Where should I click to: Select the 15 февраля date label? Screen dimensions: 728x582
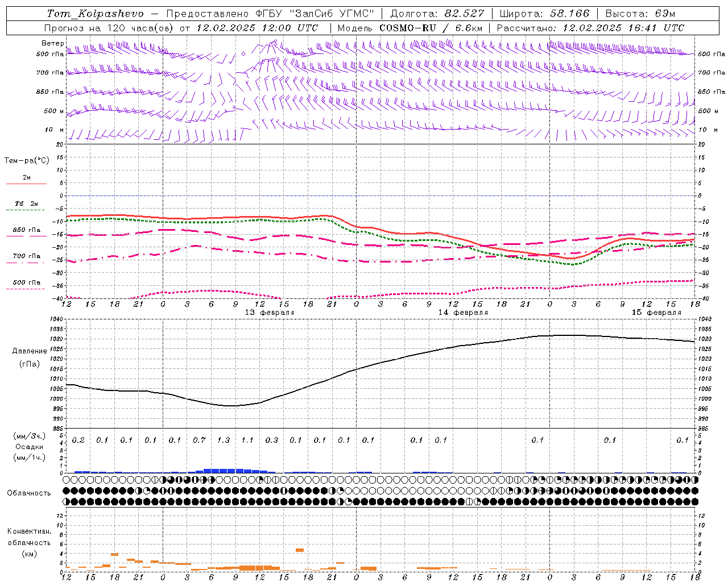pyautogui.click(x=656, y=313)
